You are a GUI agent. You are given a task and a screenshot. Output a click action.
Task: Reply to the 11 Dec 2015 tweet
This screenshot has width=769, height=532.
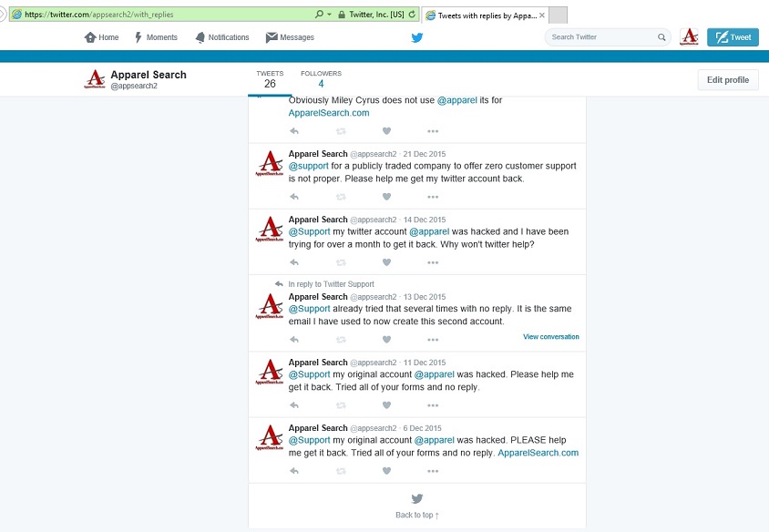(294, 405)
